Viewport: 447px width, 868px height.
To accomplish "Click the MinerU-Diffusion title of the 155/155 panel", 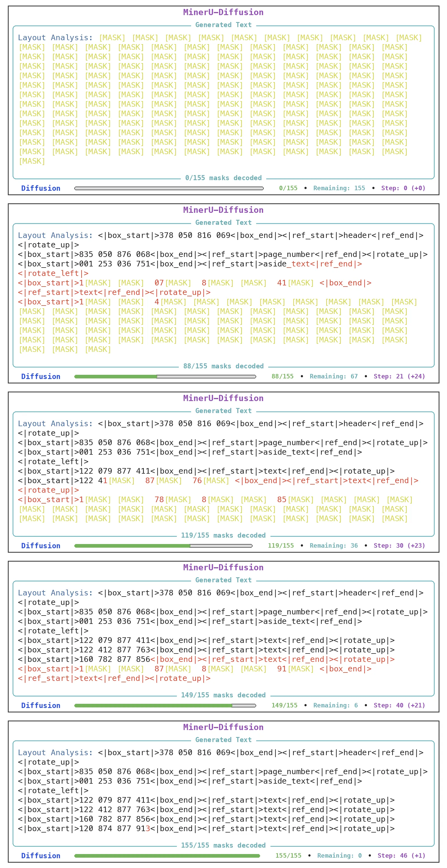I will point(223,727).
